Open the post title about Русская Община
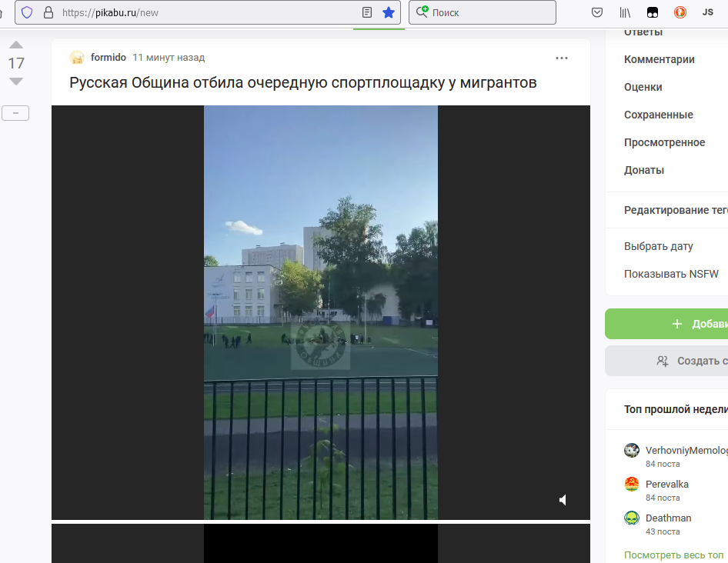Viewport: 728px width, 563px height. pos(302,82)
